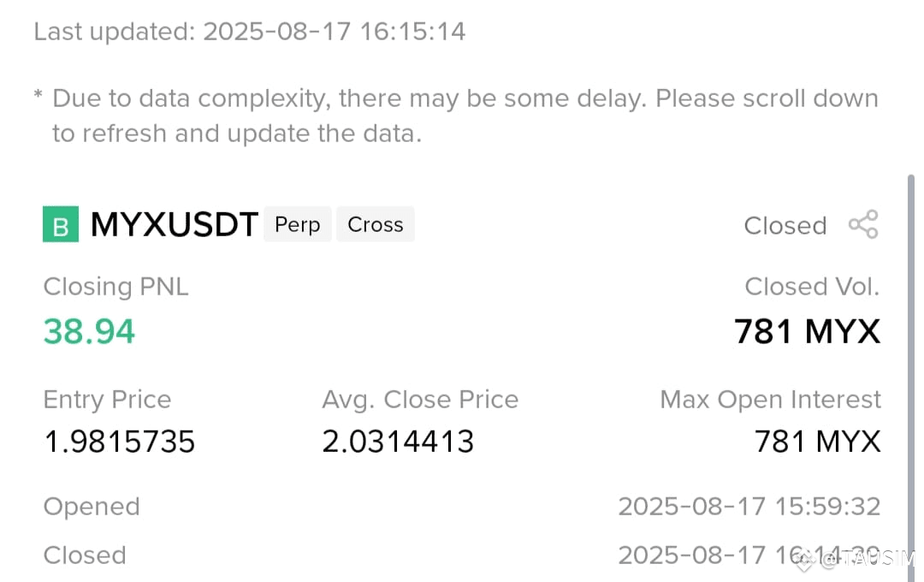The image size is (924, 582).
Task: Tap the Last updated timestamp line
Action: click(249, 32)
